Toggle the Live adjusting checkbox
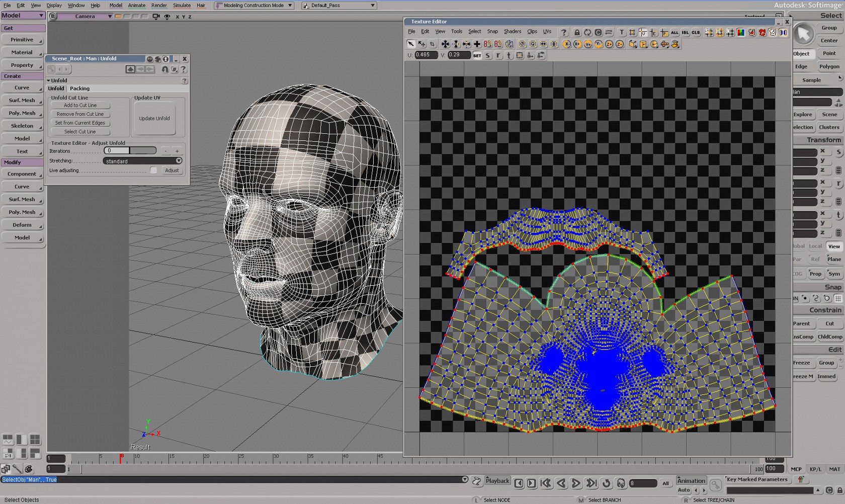Viewport: 845px width, 504px height. (x=153, y=171)
